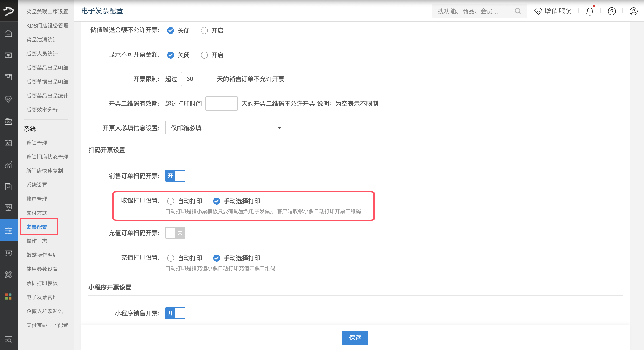
Task: Open the help question-mark icon
Action: 612,11
